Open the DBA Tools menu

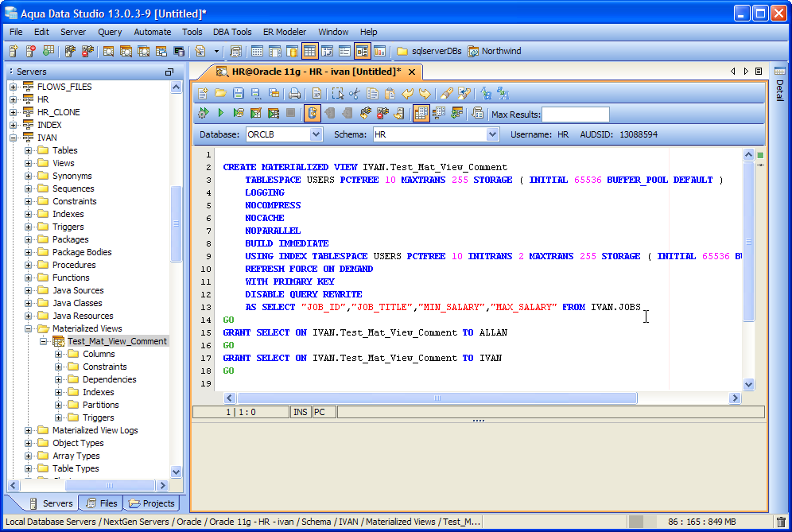coord(232,32)
